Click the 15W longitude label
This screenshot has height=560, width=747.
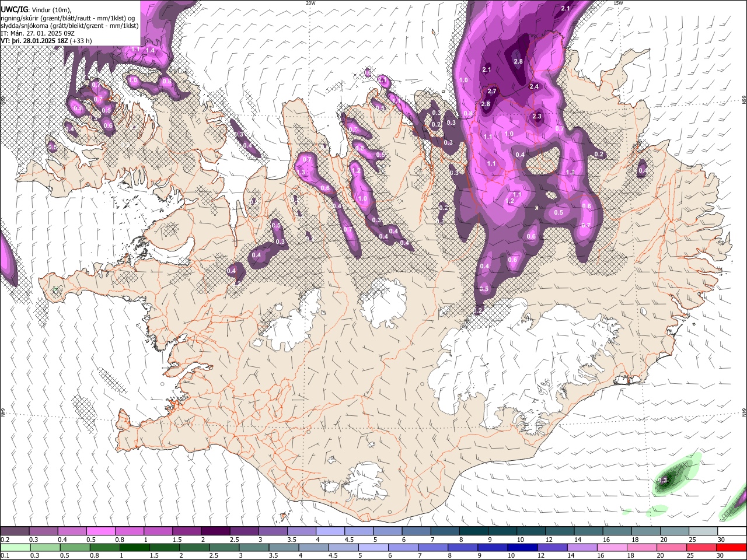point(618,3)
